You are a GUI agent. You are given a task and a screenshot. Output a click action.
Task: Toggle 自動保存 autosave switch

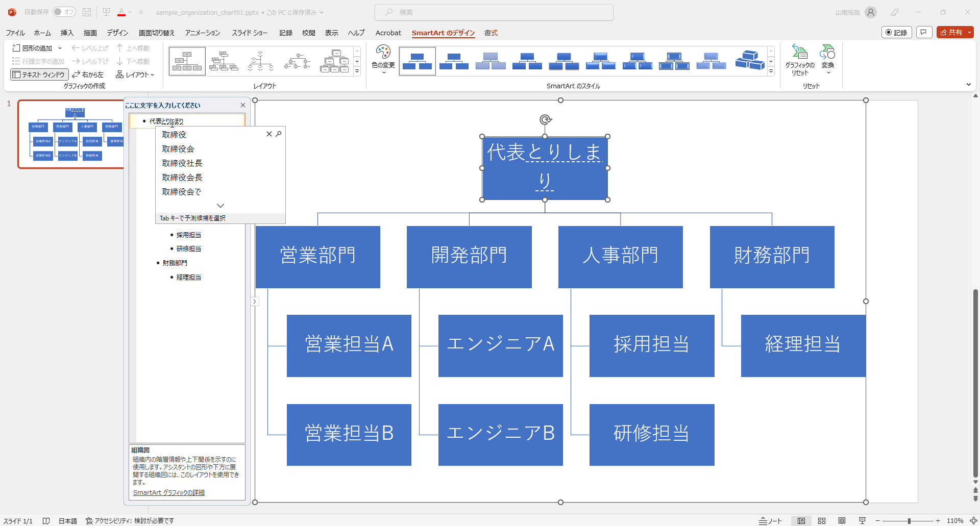[64, 12]
